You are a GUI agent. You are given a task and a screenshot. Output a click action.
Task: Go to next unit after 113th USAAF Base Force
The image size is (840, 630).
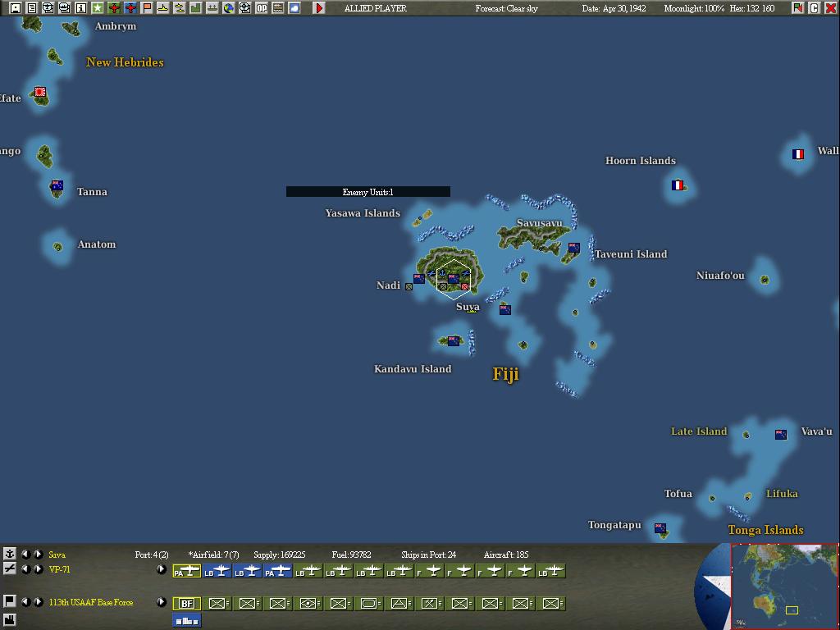38,601
